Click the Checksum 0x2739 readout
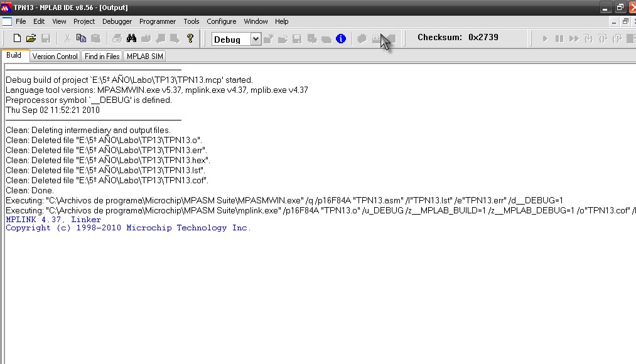This screenshot has height=364, width=636. click(x=458, y=37)
